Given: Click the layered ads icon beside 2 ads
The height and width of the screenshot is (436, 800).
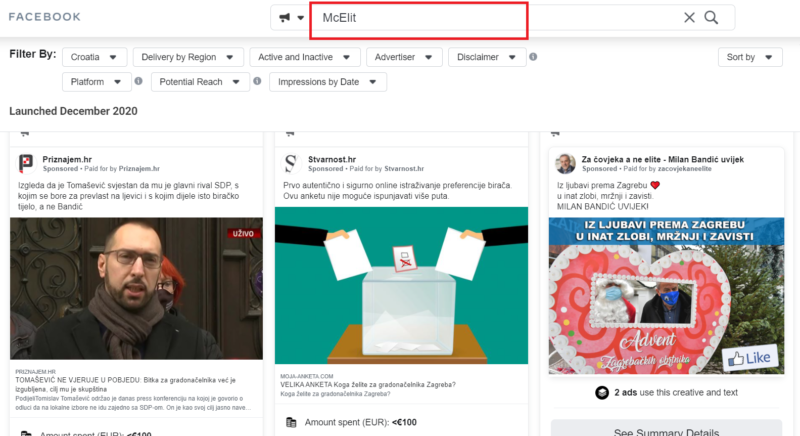Looking at the screenshot, I should (x=602, y=393).
